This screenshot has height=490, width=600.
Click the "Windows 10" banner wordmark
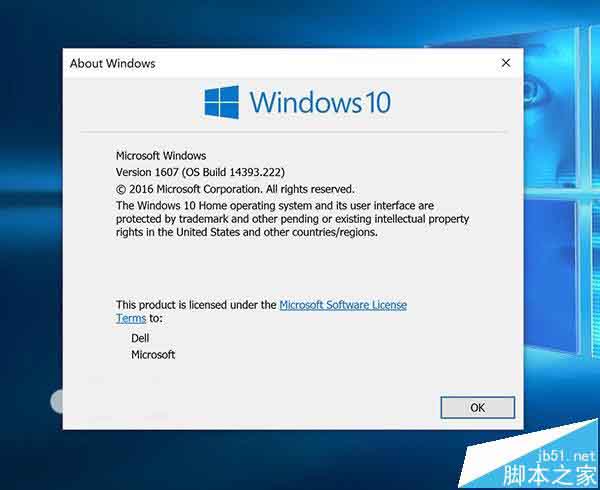(320, 102)
